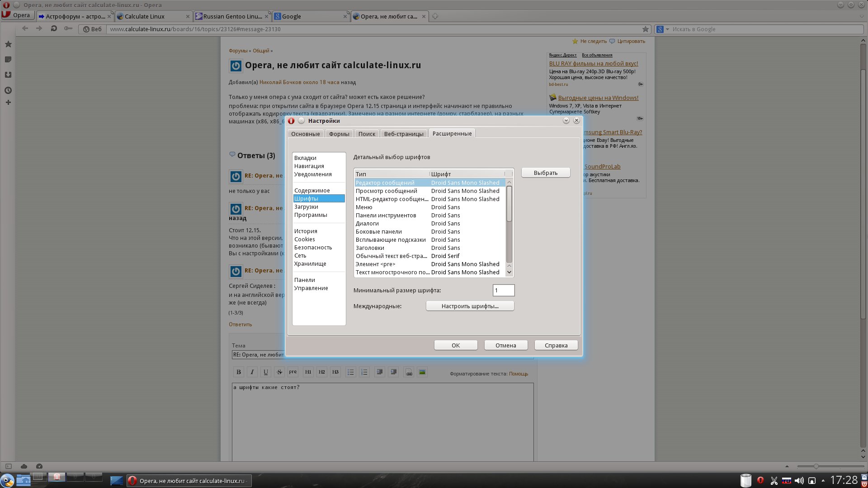Click the Выбрать button

click(x=546, y=173)
